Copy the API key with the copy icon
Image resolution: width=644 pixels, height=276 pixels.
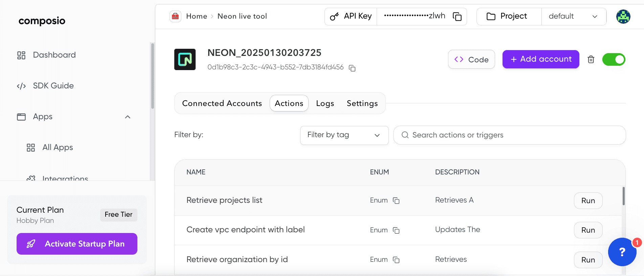pyautogui.click(x=457, y=17)
